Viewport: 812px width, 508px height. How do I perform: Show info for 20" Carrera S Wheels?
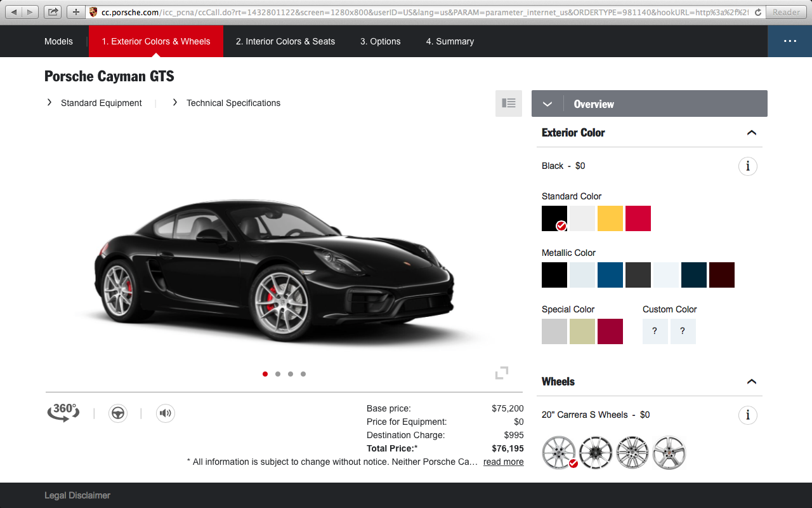[748, 415]
